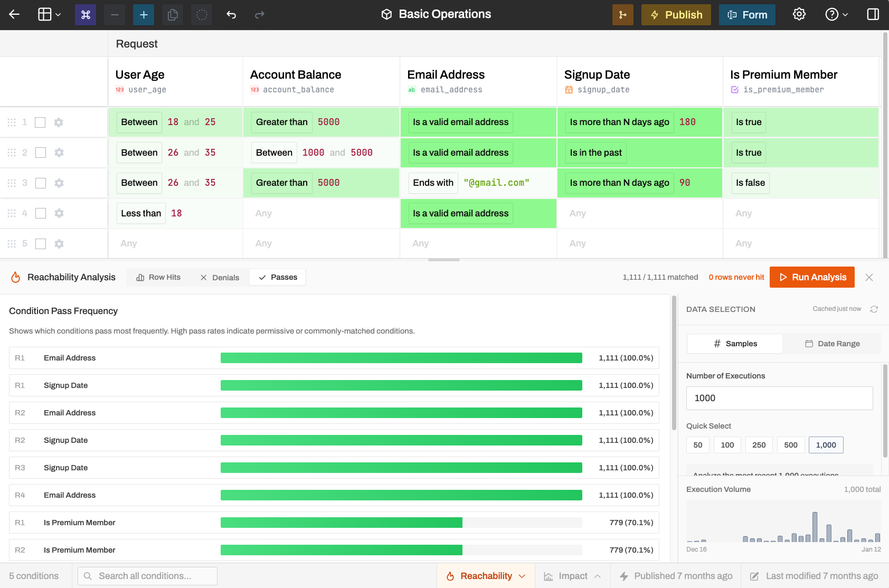Select the checkbox for row 4
The height and width of the screenshot is (588, 889).
pos(40,213)
